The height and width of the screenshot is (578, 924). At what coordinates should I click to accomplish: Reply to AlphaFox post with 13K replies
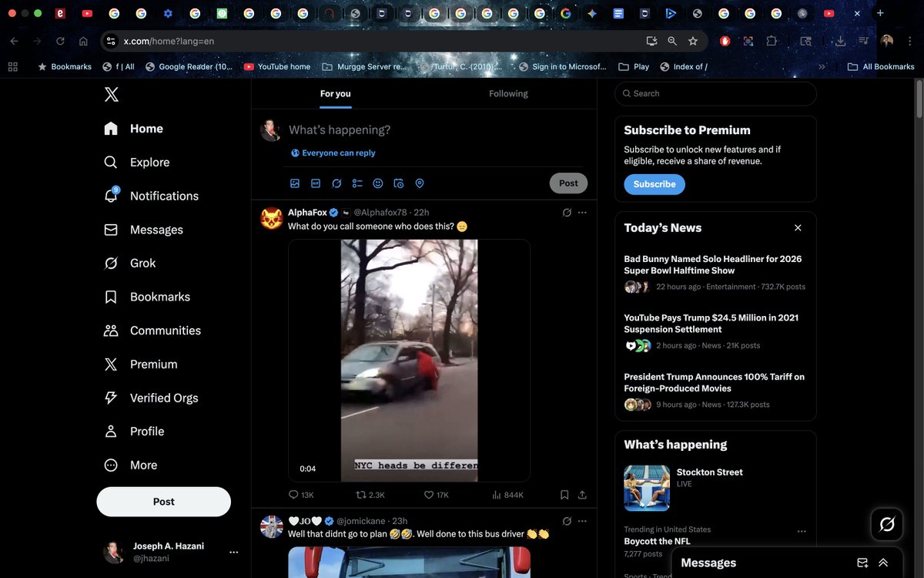[x=301, y=495]
